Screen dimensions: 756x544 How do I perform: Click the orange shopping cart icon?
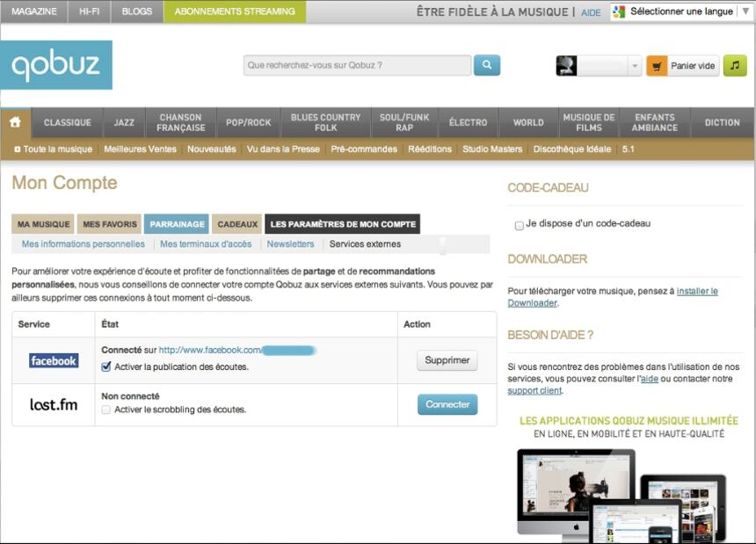pyautogui.click(x=657, y=66)
